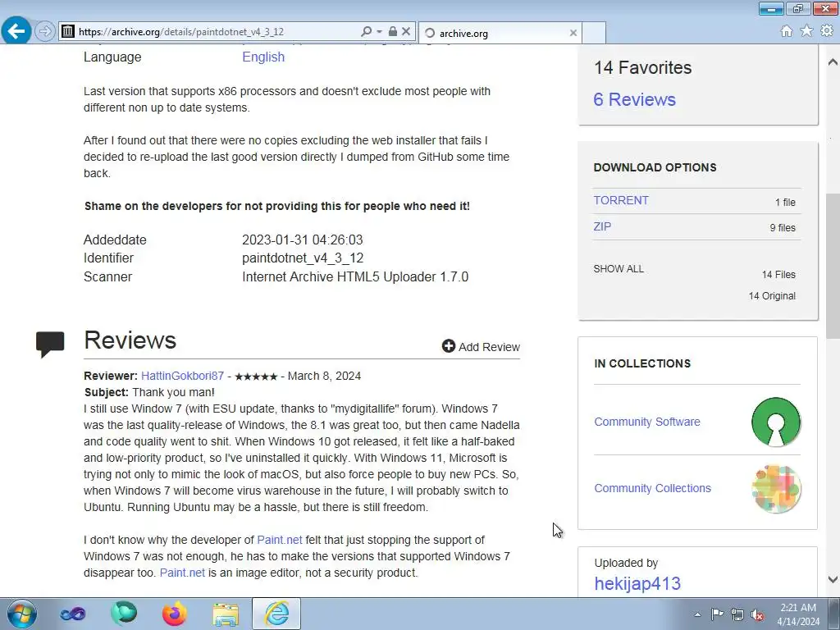Open Action Center flag icon
This screenshot has width=840, height=630.
(x=717, y=614)
